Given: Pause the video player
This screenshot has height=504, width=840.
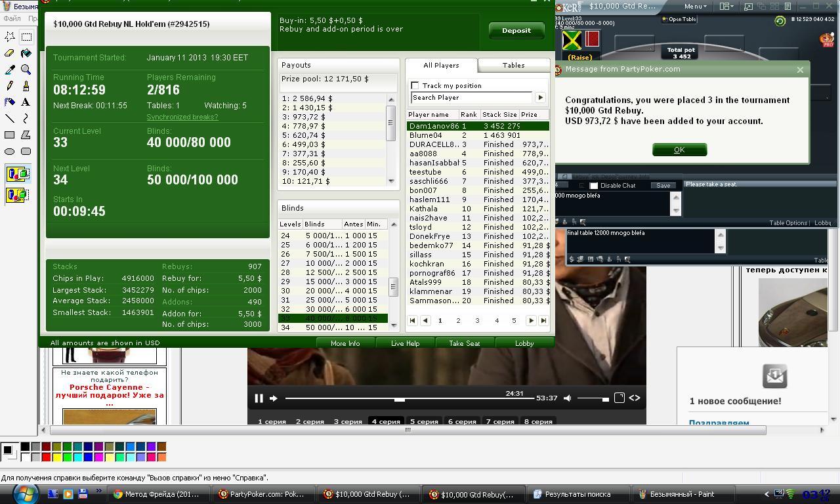Looking at the screenshot, I should (x=259, y=398).
